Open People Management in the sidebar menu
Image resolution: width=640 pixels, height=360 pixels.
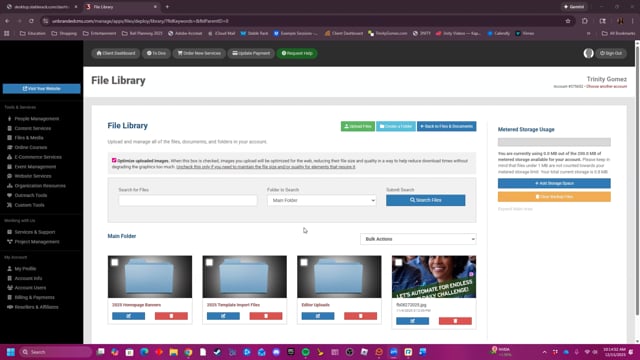36,119
